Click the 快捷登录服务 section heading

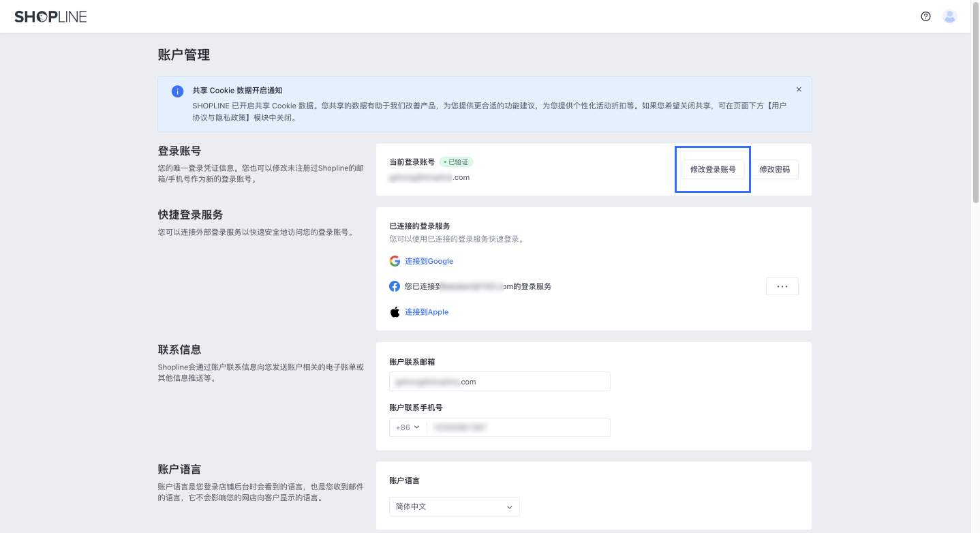click(190, 214)
